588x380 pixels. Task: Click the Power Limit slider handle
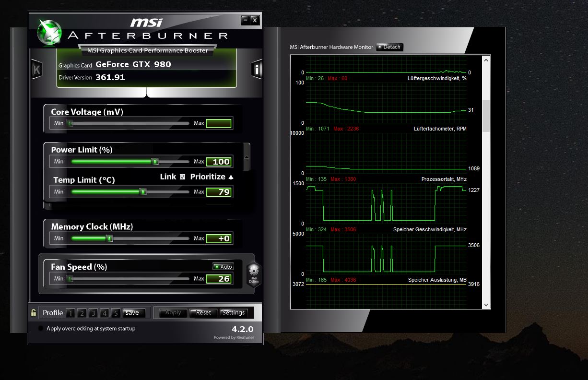coord(155,162)
